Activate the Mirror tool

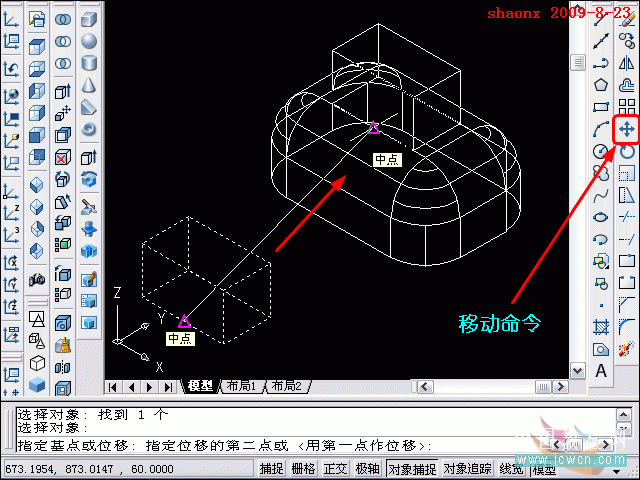coord(627,63)
